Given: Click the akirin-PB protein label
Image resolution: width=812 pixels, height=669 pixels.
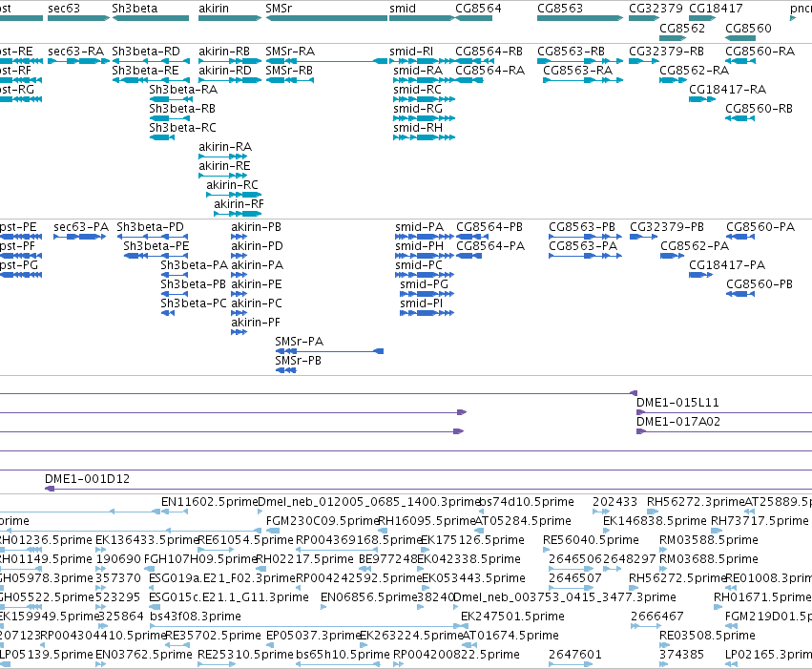Looking at the screenshot, I should click(x=257, y=227).
